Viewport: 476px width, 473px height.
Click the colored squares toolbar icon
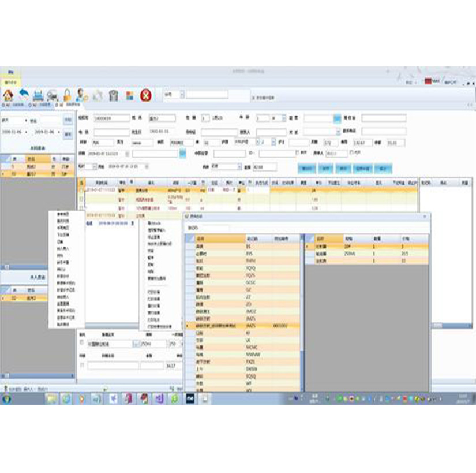pyautogui.click(x=130, y=95)
